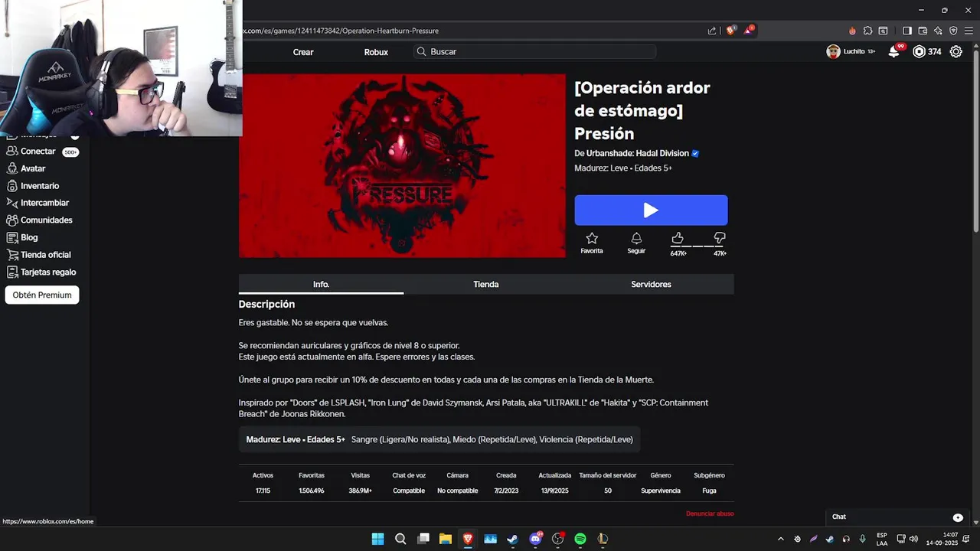Click the Supervivencia genre link

point(660,491)
